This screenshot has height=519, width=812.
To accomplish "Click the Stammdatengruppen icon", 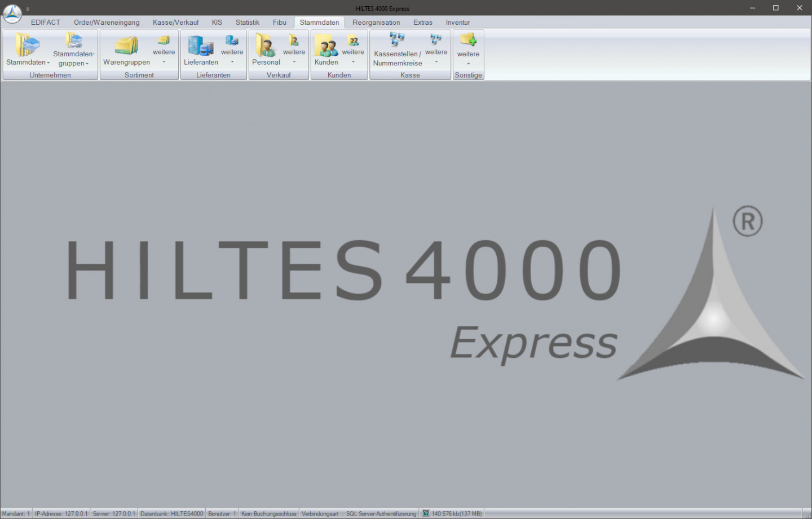I will [x=73, y=40].
